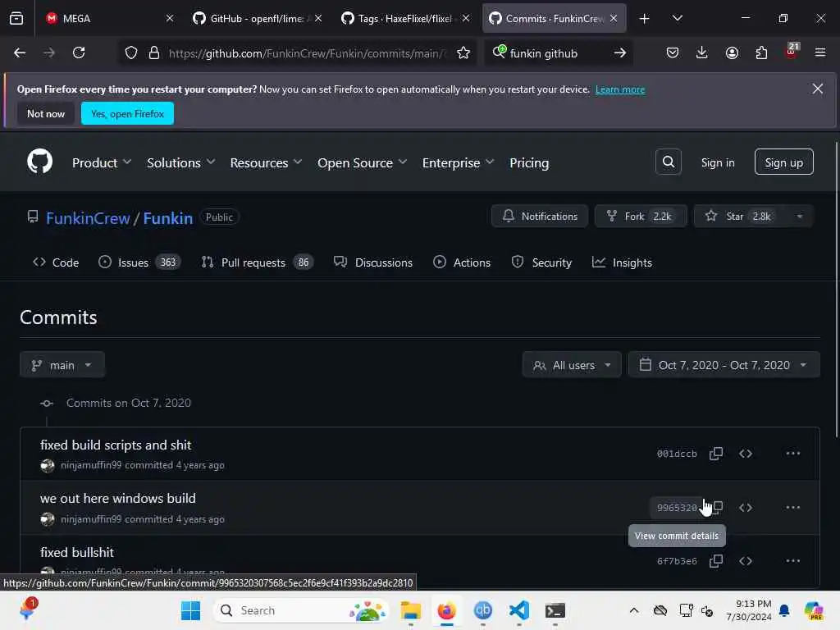The image size is (840, 630).
Task: Bookmark page with the star icon
Action: pos(463,52)
